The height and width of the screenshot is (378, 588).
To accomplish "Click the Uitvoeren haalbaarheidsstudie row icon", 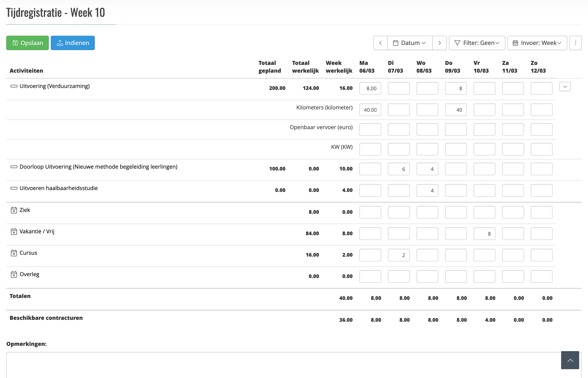I will point(14,188).
